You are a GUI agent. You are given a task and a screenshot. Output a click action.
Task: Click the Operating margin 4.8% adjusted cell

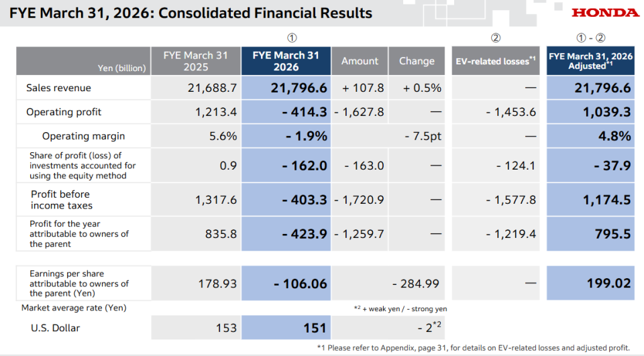point(590,136)
